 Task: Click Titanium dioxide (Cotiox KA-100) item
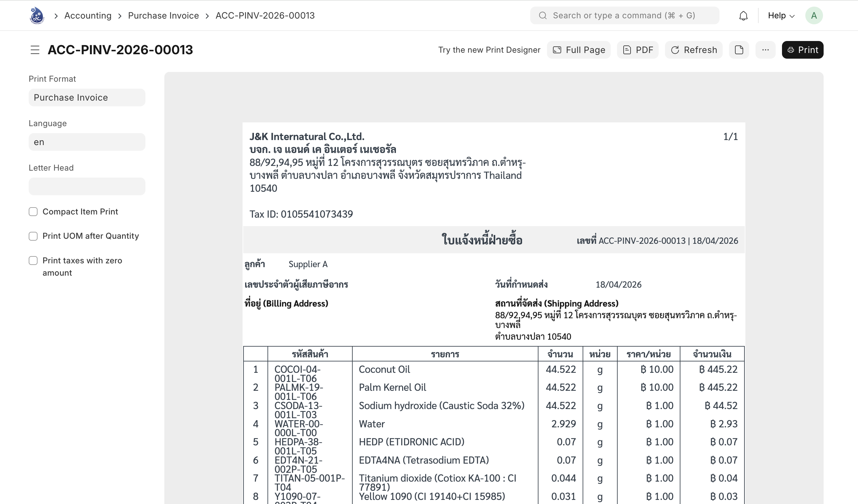[x=437, y=483]
